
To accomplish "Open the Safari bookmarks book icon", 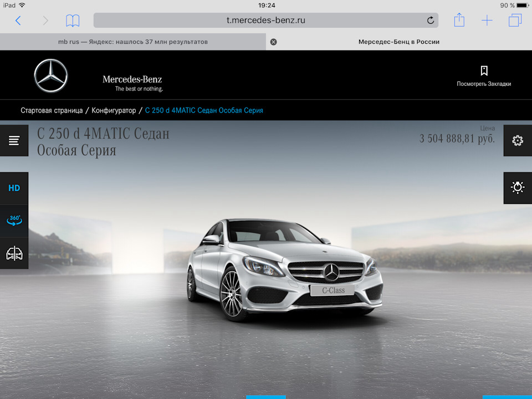I will 73,21.
